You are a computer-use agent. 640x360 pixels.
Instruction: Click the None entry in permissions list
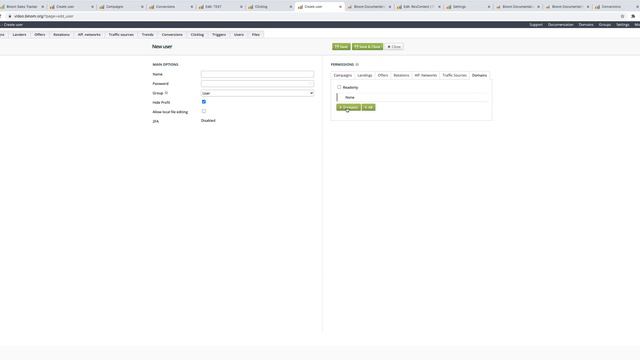click(x=350, y=98)
